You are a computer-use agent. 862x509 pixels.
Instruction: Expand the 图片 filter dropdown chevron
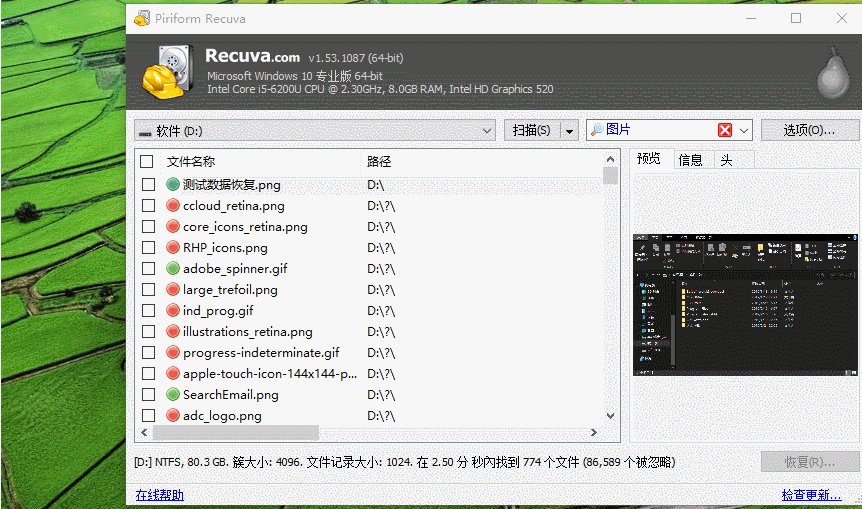744,131
